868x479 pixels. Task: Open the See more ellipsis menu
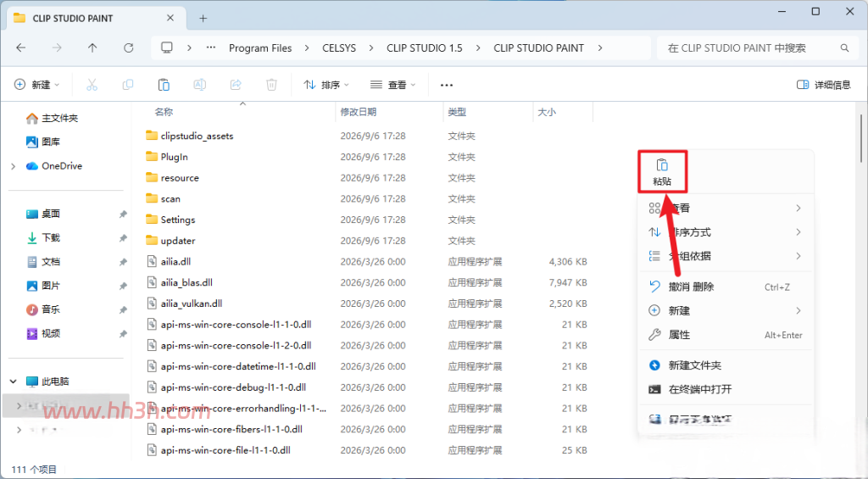(447, 85)
